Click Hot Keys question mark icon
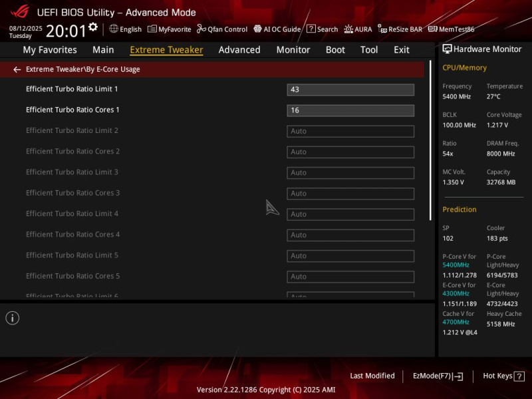This screenshot has height=399, width=532. [519, 376]
